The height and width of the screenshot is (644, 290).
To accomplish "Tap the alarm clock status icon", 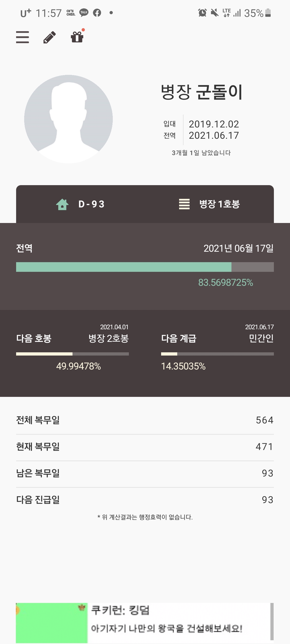I will click(x=202, y=13).
